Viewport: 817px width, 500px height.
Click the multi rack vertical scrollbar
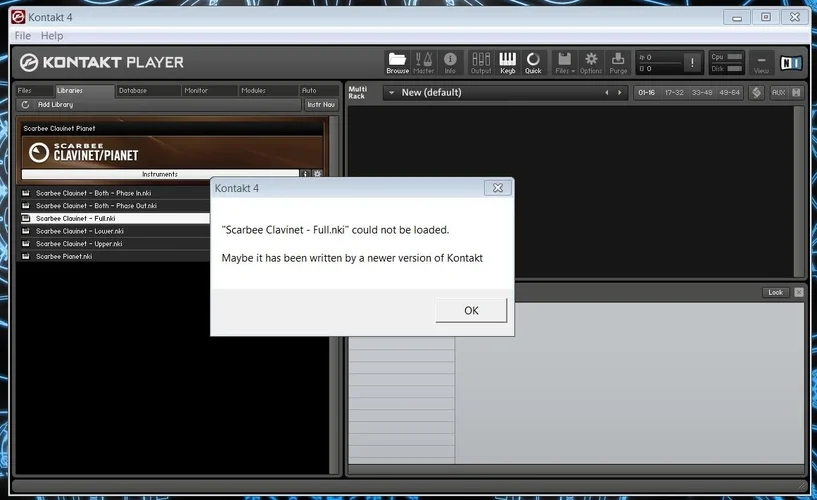coord(799,191)
